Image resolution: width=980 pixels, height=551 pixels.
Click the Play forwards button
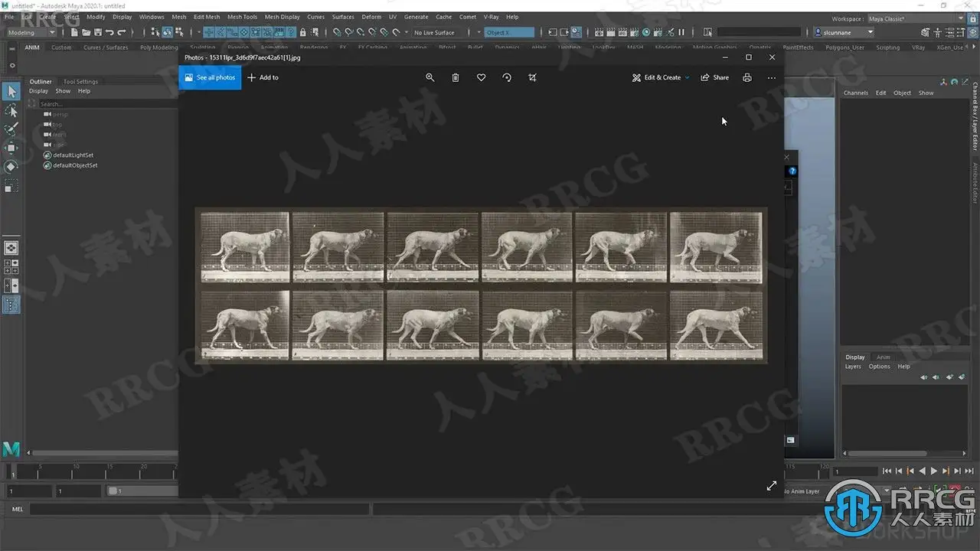[934, 471]
